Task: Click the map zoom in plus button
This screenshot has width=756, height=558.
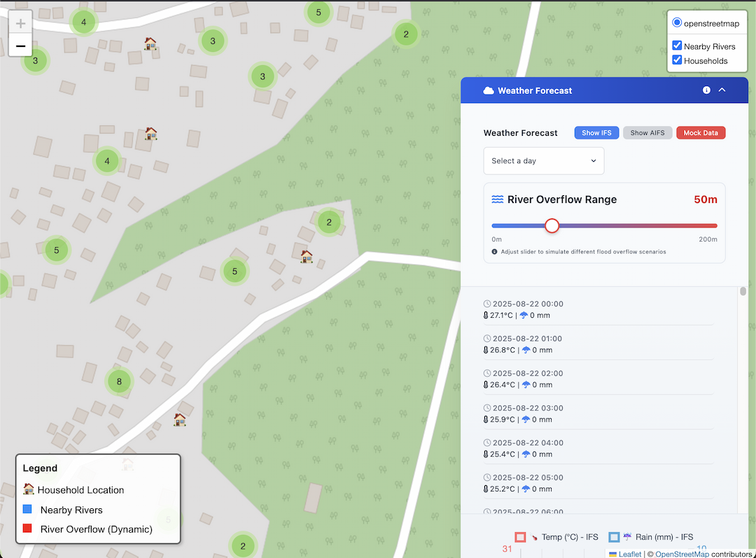Action: tap(20, 24)
